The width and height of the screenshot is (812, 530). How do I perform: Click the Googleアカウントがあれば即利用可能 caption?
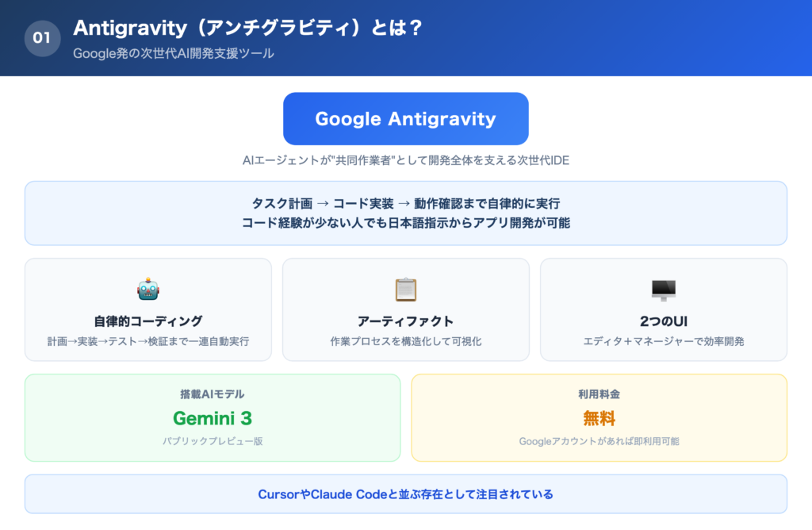(599, 441)
